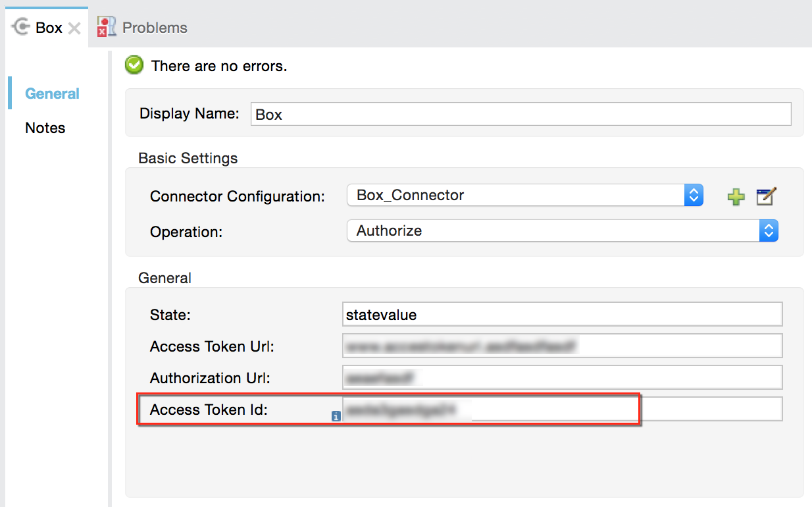The image size is (812, 507).
Task: Click the green plus to add a connector configuration
Action: (736, 195)
